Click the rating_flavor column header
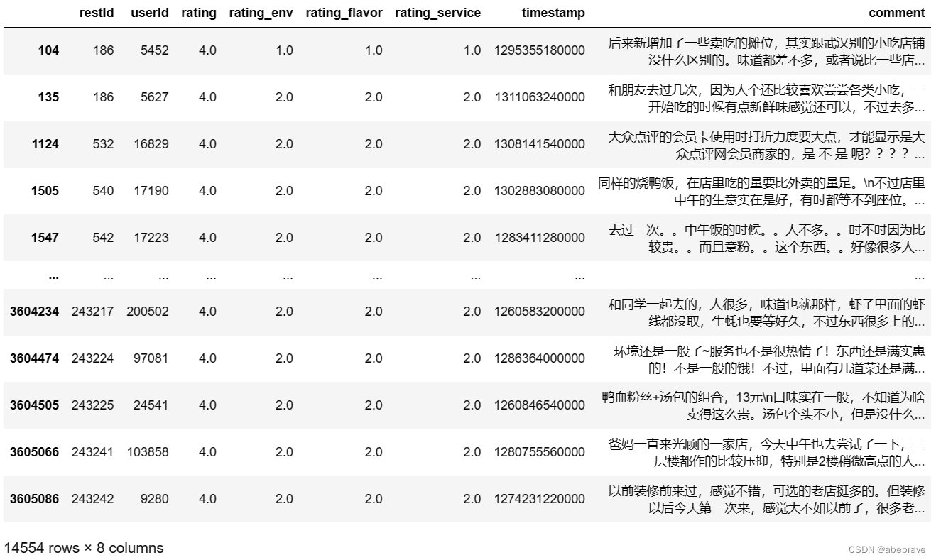Screen dimensions: 936x560 coord(344,13)
